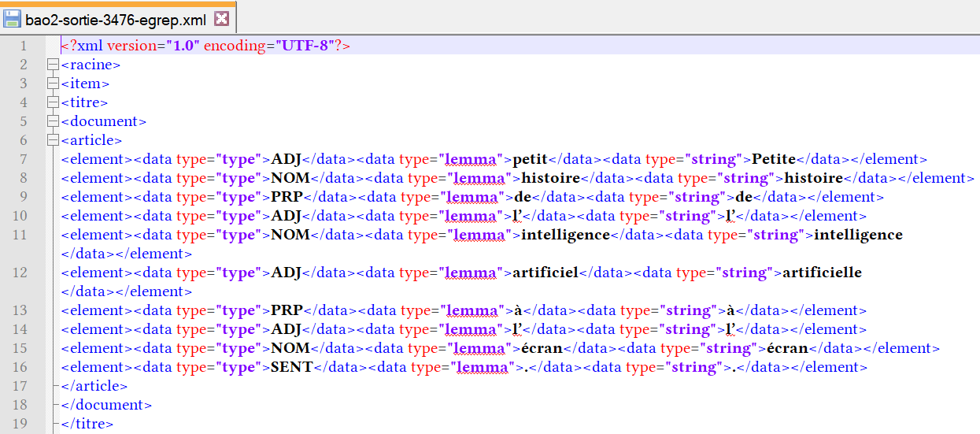Click "PRP" type value on line 9

[x=288, y=197]
